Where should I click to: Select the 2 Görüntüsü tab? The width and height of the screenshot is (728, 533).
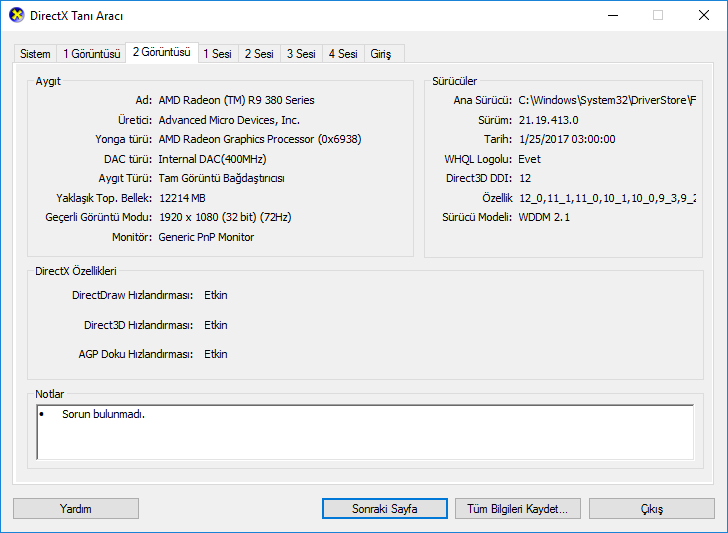coord(162,52)
